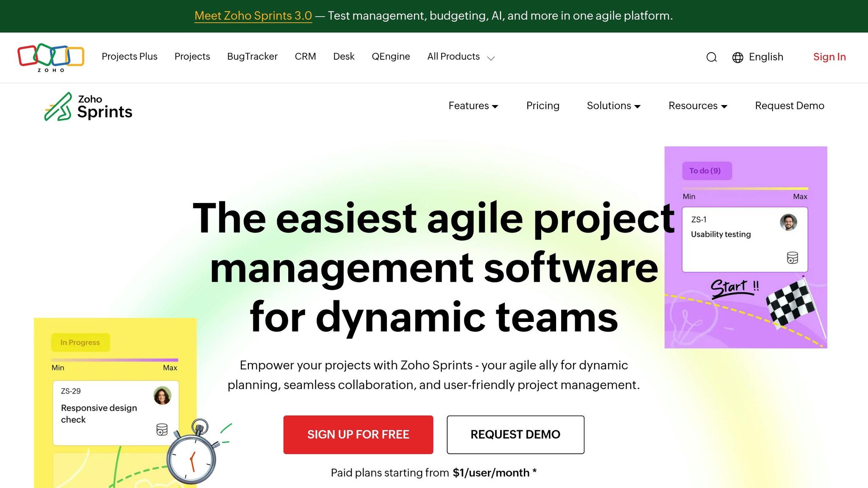Image resolution: width=868 pixels, height=488 pixels.
Task: Open the Projects product link
Action: tap(192, 57)
